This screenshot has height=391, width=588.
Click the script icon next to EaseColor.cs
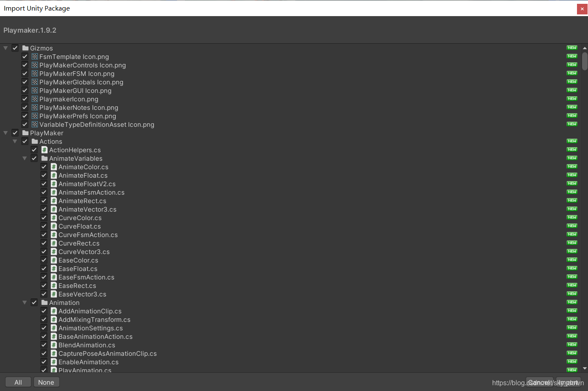(54, 260)
